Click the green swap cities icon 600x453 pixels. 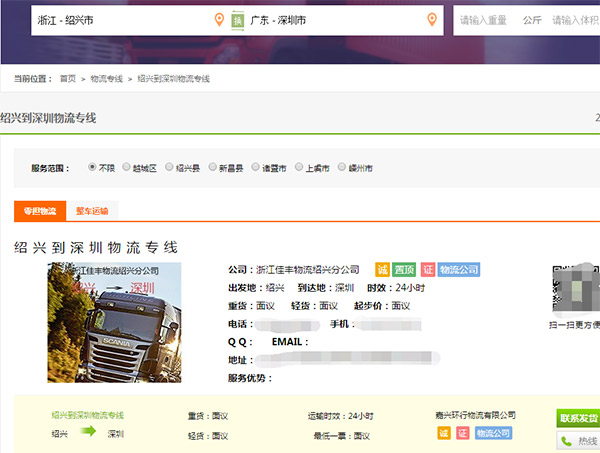click(238, 20)
